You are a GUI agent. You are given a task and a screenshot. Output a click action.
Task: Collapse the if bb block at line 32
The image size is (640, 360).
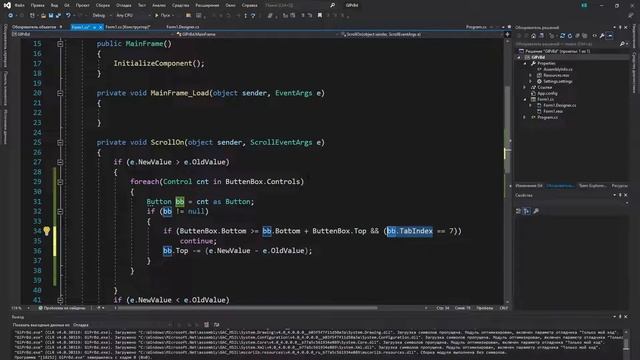click(60, 211)
